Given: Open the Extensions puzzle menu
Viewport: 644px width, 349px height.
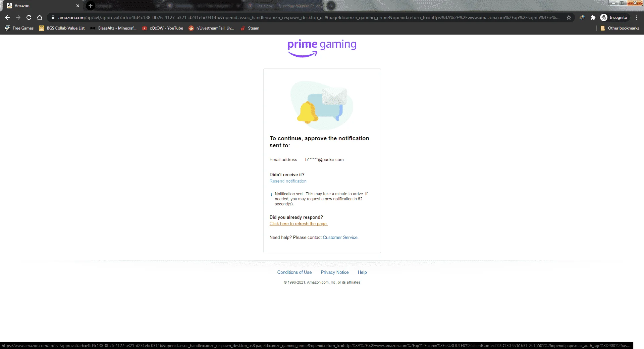Looking at the screenshot, I should pyautogui.click(x=593, y=17).
